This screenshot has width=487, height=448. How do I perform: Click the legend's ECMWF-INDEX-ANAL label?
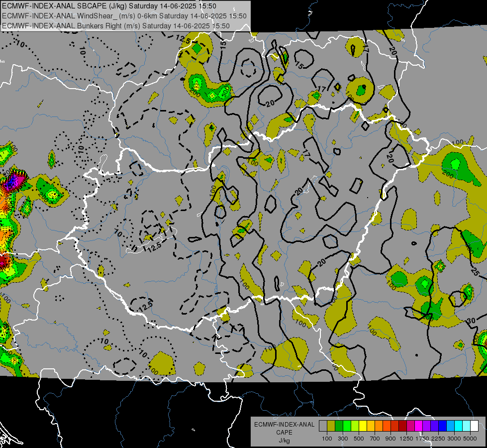tap(284, 425)
